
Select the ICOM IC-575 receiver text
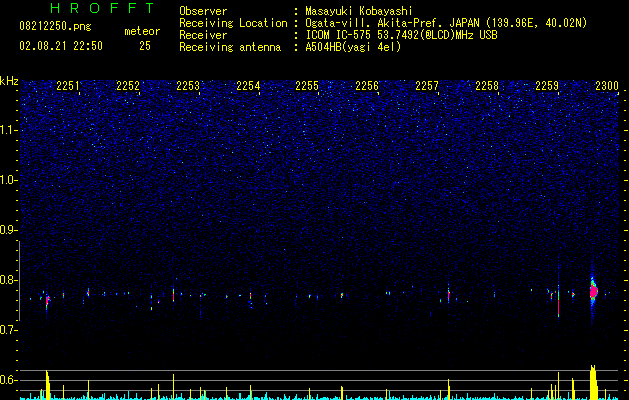(401, 35)
